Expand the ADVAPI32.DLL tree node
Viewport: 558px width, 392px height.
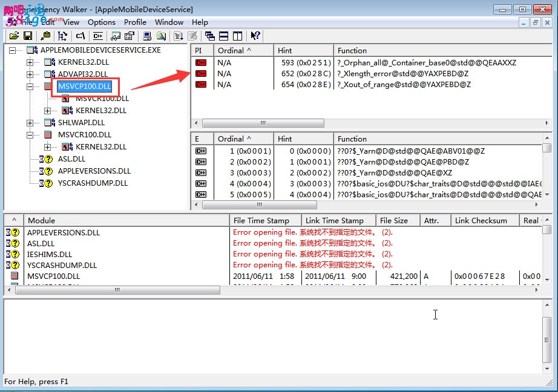click(30, 74)
